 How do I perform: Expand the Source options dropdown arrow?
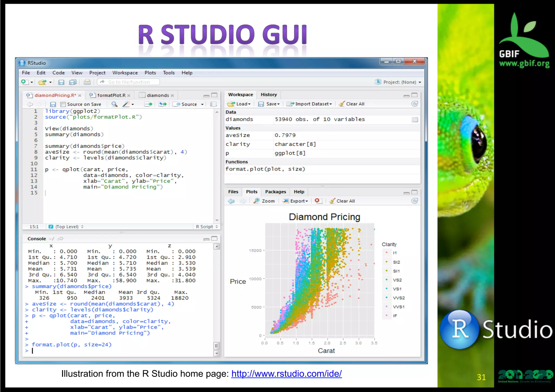tap(202, 104)
